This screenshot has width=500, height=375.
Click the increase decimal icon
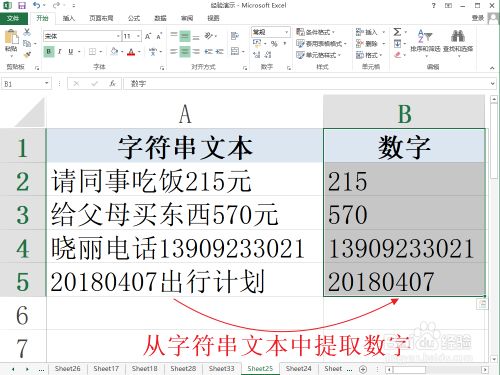(256, 54)
